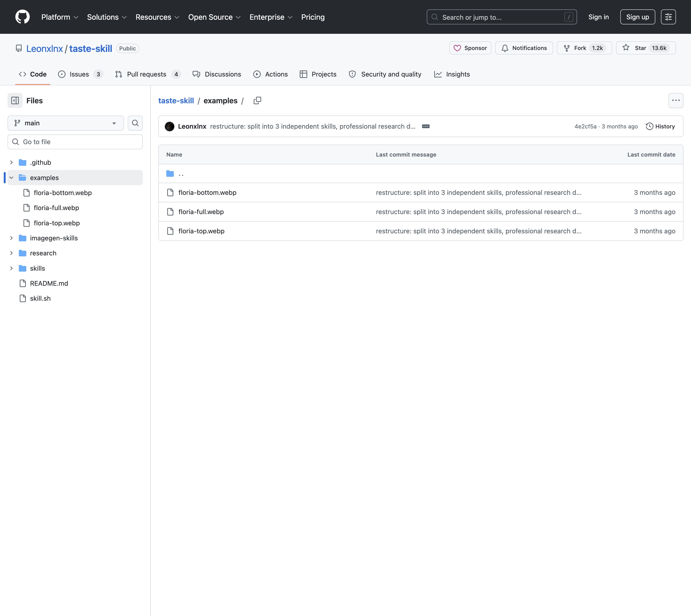Expand the Enterprise menu
The height and width of the screenshot is (616, 691).
271,17
